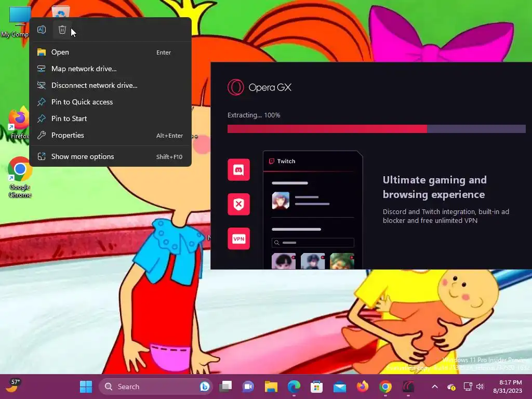Viewport: 532px width, 399px height.
Task: Select Map network drive... option
Action: point(110,69)
